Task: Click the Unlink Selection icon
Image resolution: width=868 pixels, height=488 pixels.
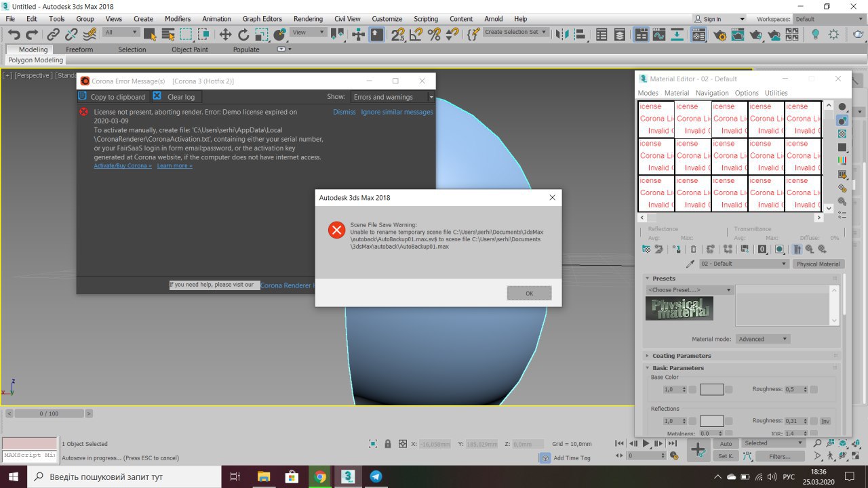Action: pyautogui.click(x=71, y=34)
